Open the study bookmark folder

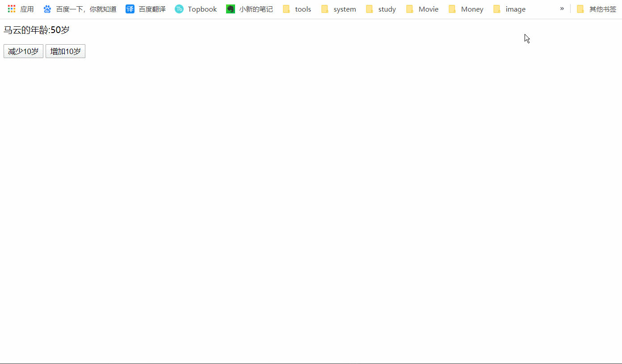[381, 8]
